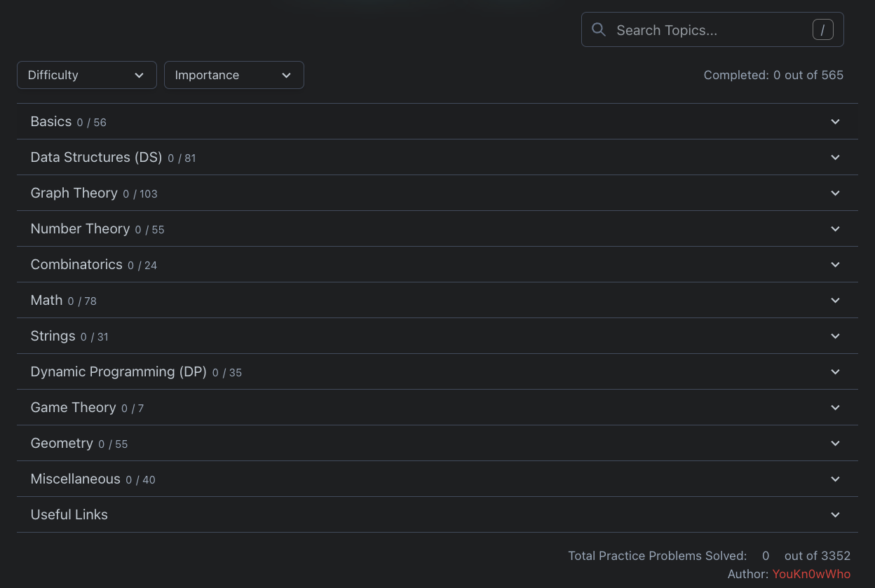
Task: Click the magnifying glass search icon
Action: (599, 29)
